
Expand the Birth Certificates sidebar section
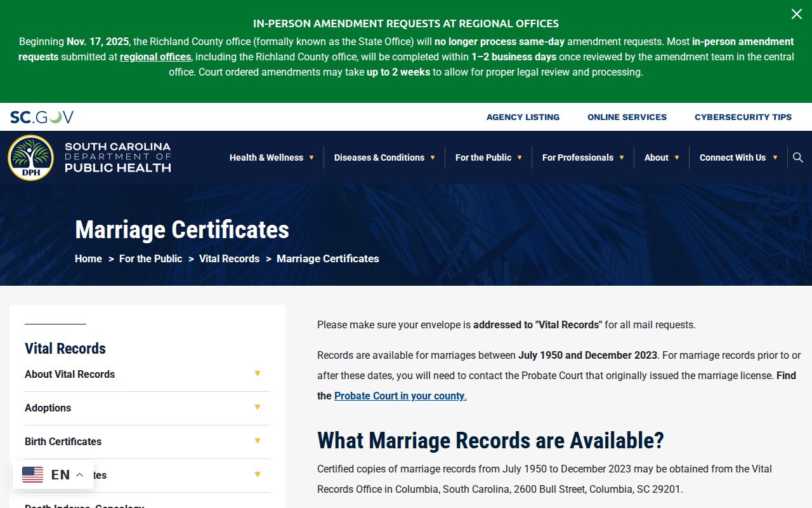pos(258,441)
